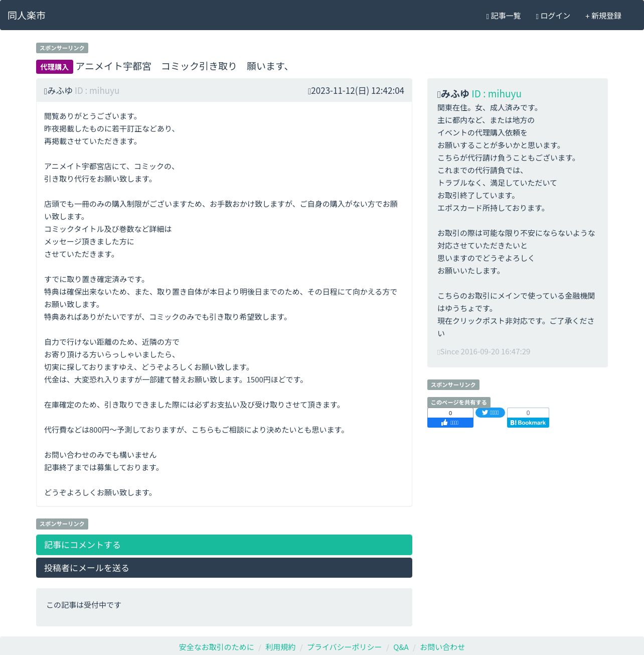Open the 同人楽市 site home link
Screen dimensions: 644x655
[x=27, y=16]
